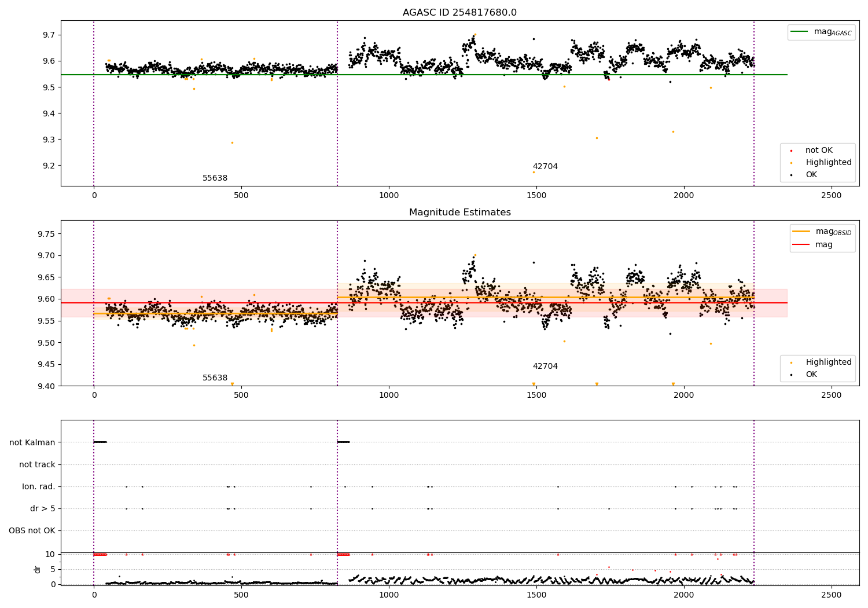Screen dimensions: 868x608
Task: Click the 9.70 y-axis tick label
Action: click(46, 256)
